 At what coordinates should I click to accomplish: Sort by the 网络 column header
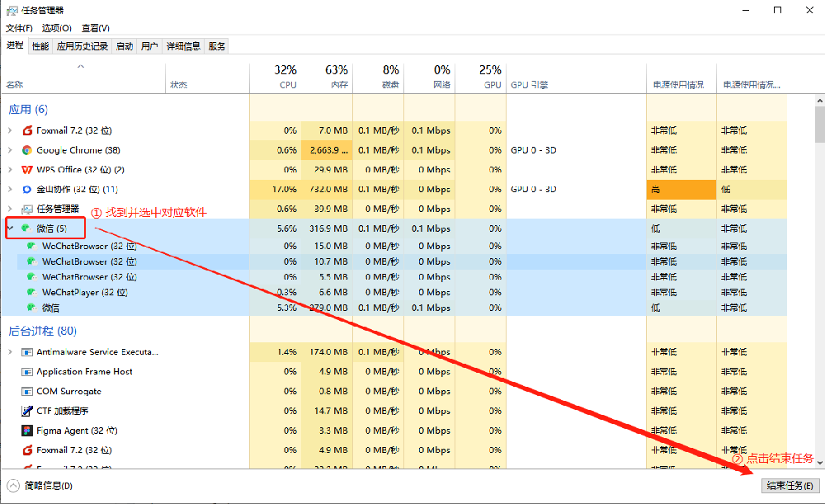pyautogui.click(x=429, y=78)
